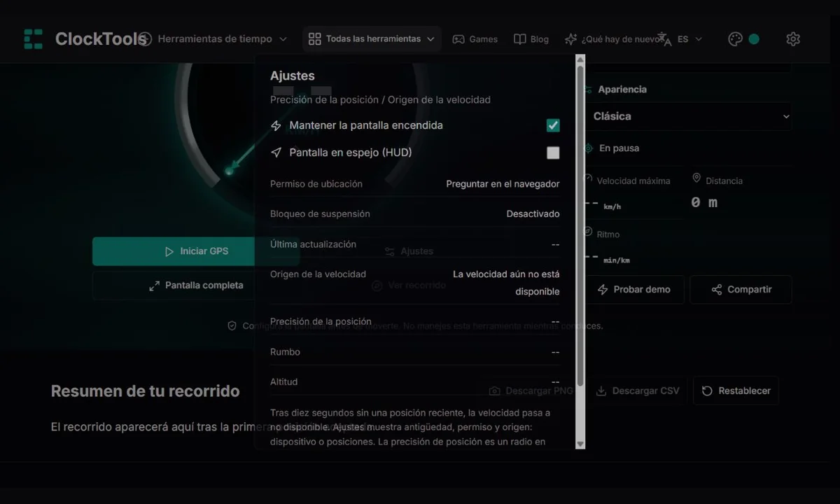Viewport: 840px width, 504px height.
Task: Click the lightning icon beside Mantener la pantalla
Action: point(276,125)
